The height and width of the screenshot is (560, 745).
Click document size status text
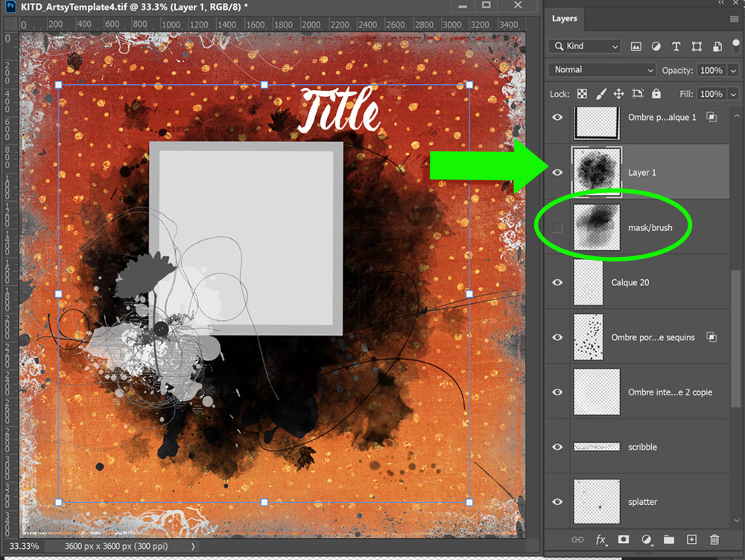tap(116, 547)
